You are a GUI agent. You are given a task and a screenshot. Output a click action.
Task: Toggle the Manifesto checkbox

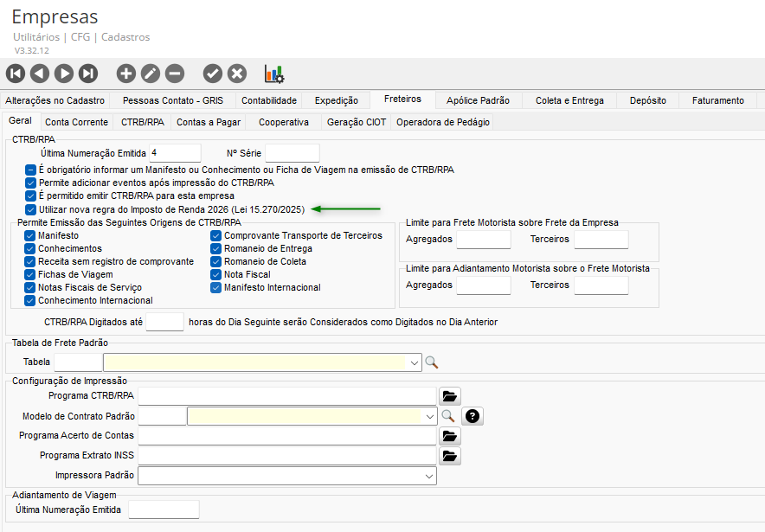[31, 236]
